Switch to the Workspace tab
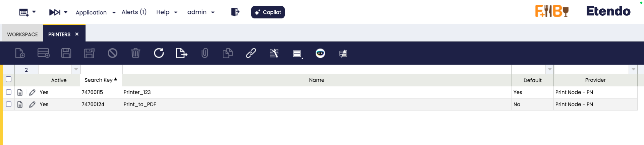The height and width of the screenshot is (145, 644). coord(22,34)
